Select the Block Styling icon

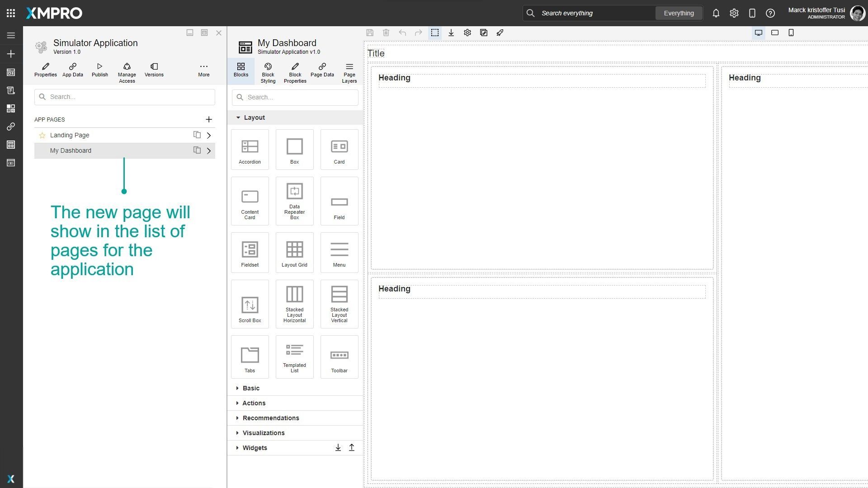tap(268, 72)
